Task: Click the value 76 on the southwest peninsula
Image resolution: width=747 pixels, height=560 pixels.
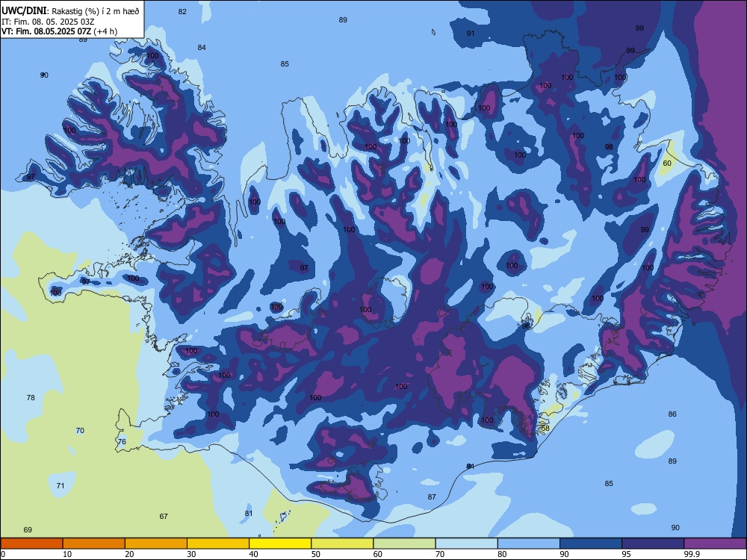Action: 122,441
